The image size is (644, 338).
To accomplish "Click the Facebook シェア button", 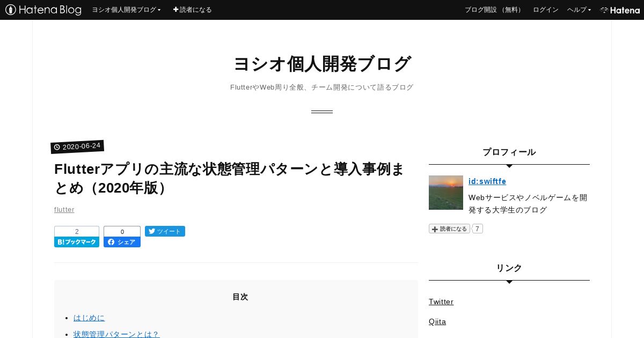I will tap(122, 242).
